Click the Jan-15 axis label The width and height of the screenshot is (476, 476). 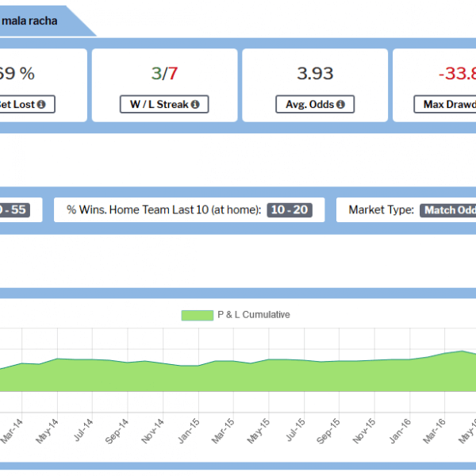(x=189, y=432)
